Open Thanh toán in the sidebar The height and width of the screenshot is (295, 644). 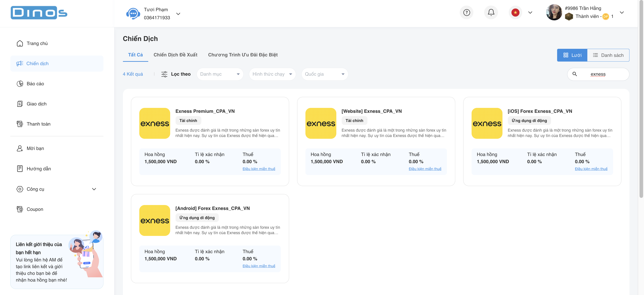coord(38,124)
